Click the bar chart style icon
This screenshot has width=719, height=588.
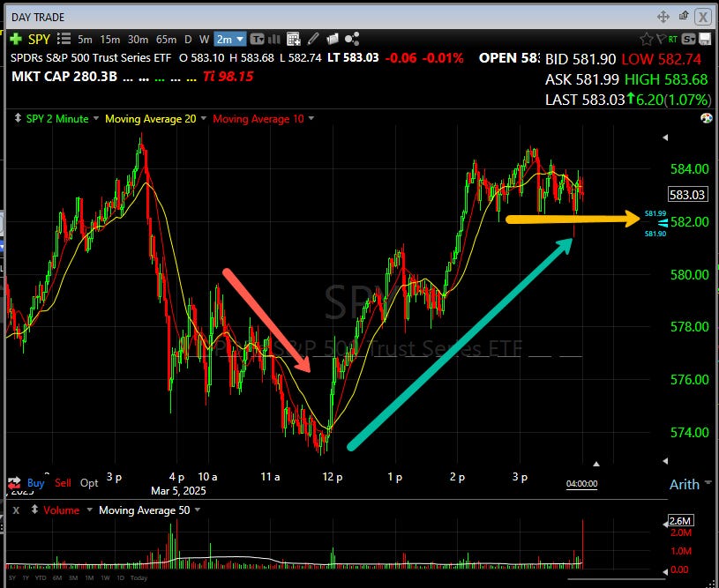coord(274,40)
